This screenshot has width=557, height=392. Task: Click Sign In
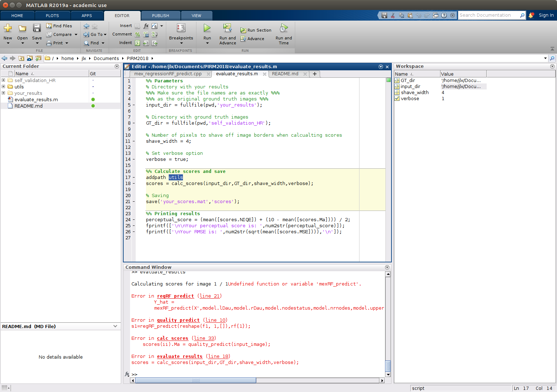point(546,15)
